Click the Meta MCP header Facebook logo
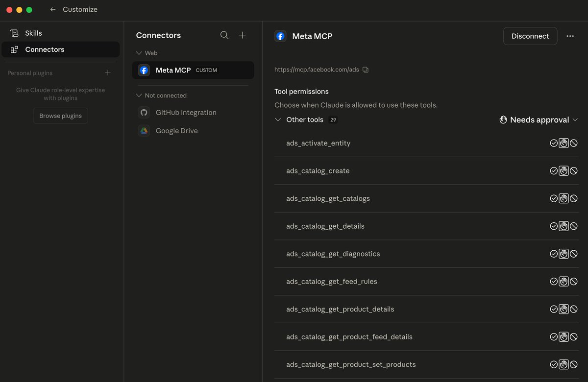 (x=280, y=36)
